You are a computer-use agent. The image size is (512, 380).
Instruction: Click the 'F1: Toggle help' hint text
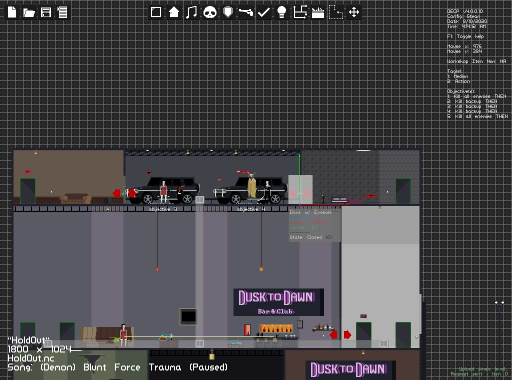click(x=465, y=36)
